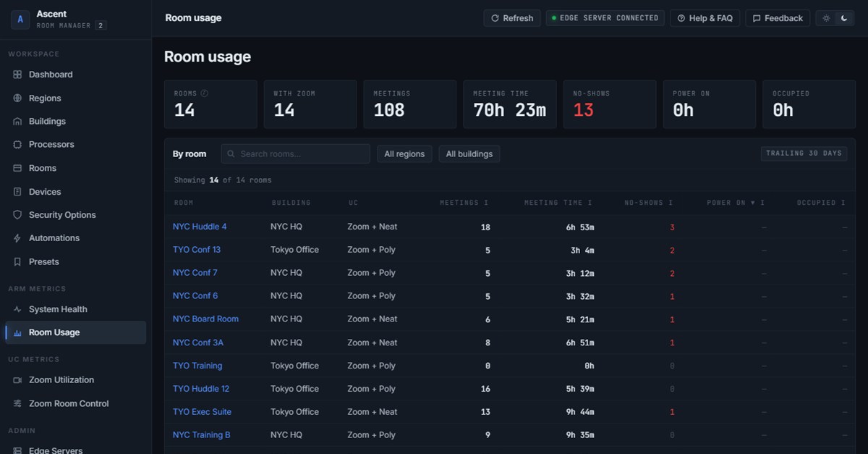Click the shield icon for Security Options
The width and height of the screenshot is (868, 454).
17,215
